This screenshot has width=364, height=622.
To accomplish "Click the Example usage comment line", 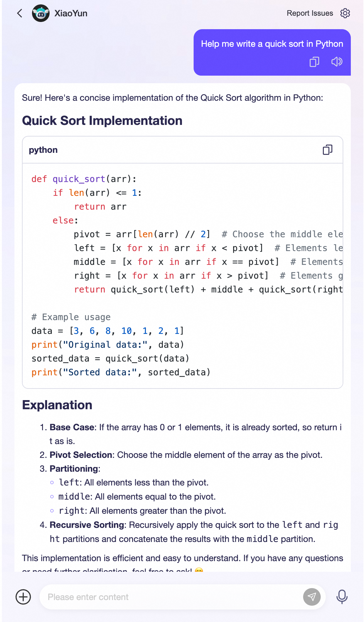I will [x=71, y=317].
